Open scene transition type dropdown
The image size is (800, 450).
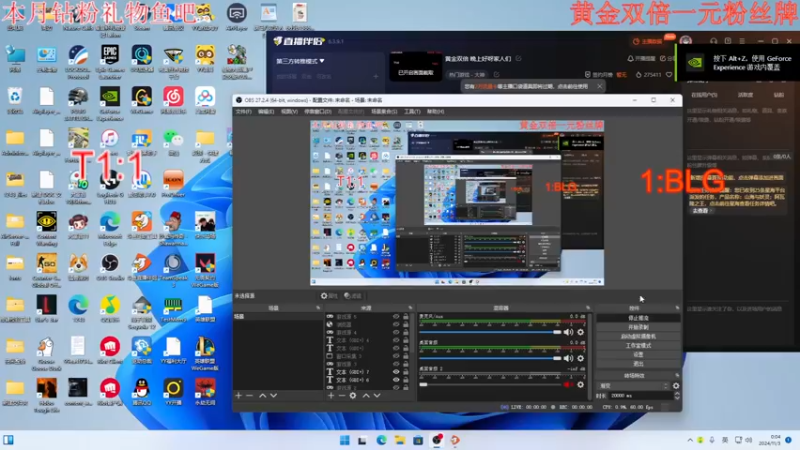point(634,386)
